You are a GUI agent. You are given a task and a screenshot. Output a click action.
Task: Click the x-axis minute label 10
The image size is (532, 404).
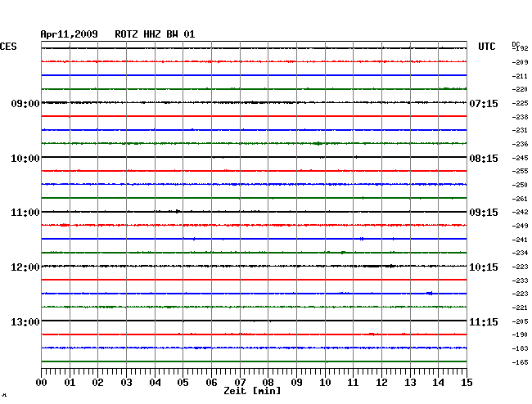(325, 383)
